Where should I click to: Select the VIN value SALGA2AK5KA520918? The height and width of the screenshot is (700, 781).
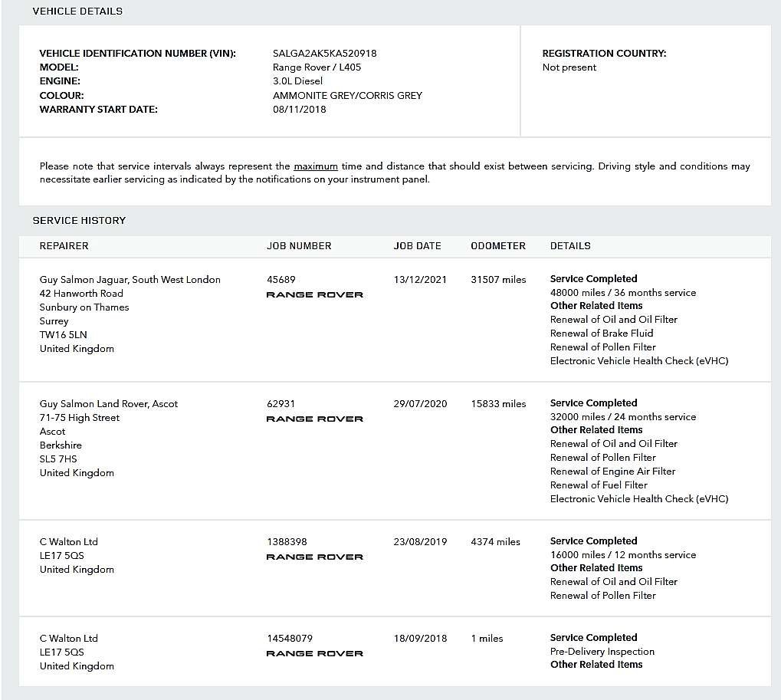[x=324, y=54]
